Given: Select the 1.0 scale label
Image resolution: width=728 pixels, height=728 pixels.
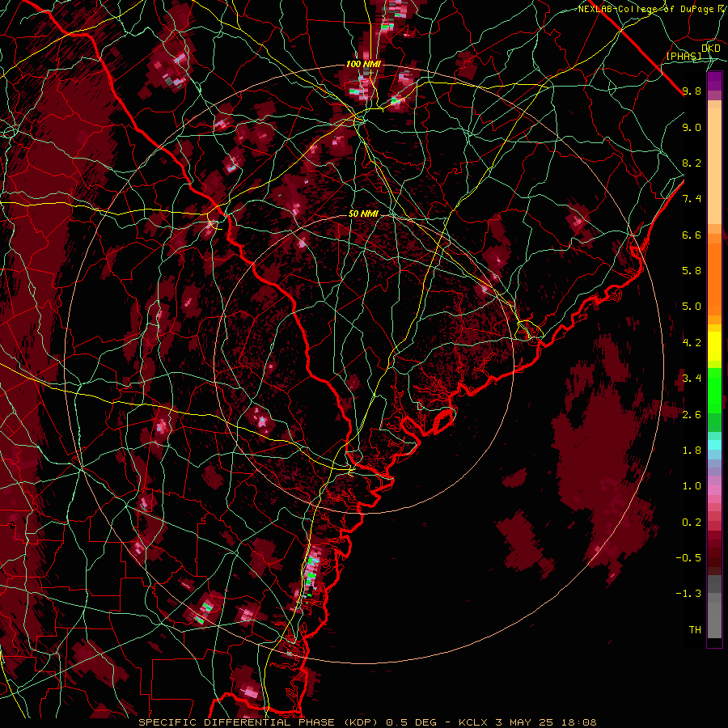Looking at the screenshot, I should (692, 486).
